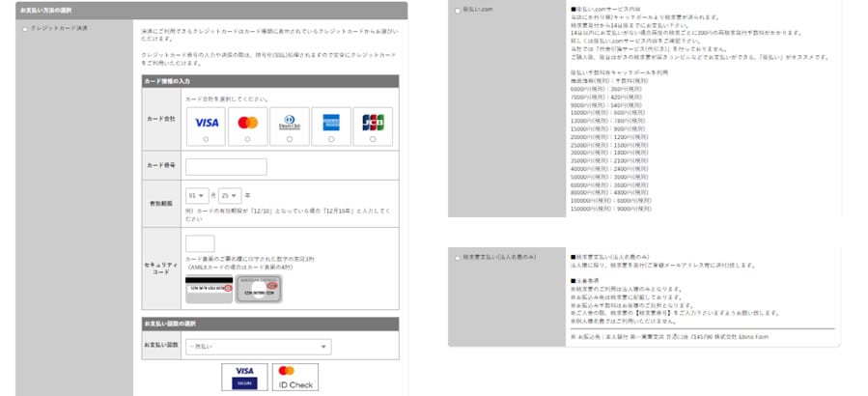Select the VISA radio button
The image size is (868, 396).
[207, 140]
